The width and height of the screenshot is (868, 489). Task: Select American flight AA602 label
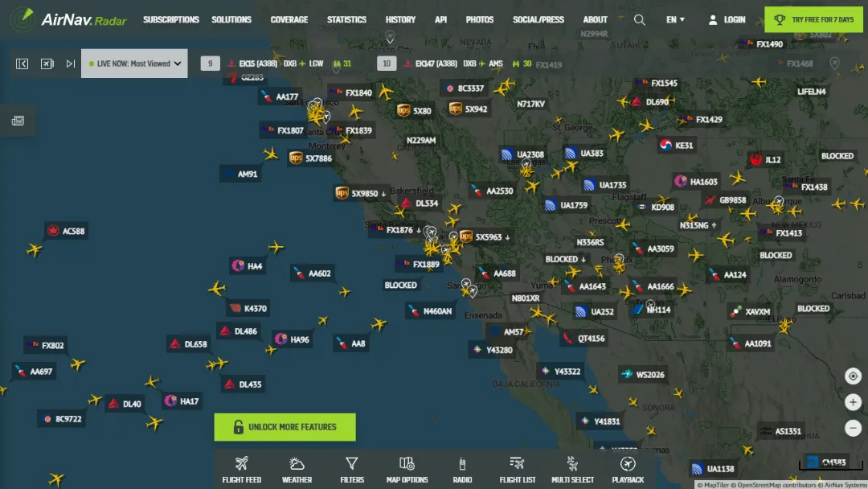(312, 273)
